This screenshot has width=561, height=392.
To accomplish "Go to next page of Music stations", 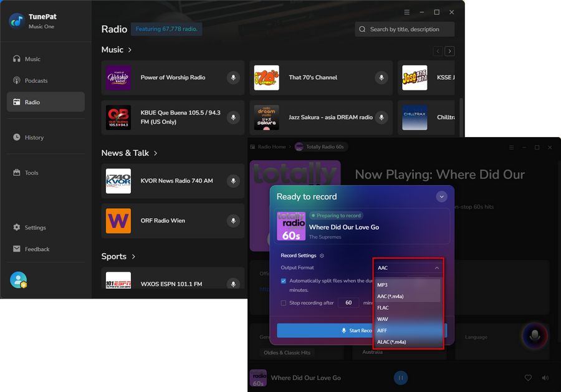I will point(449,51).
